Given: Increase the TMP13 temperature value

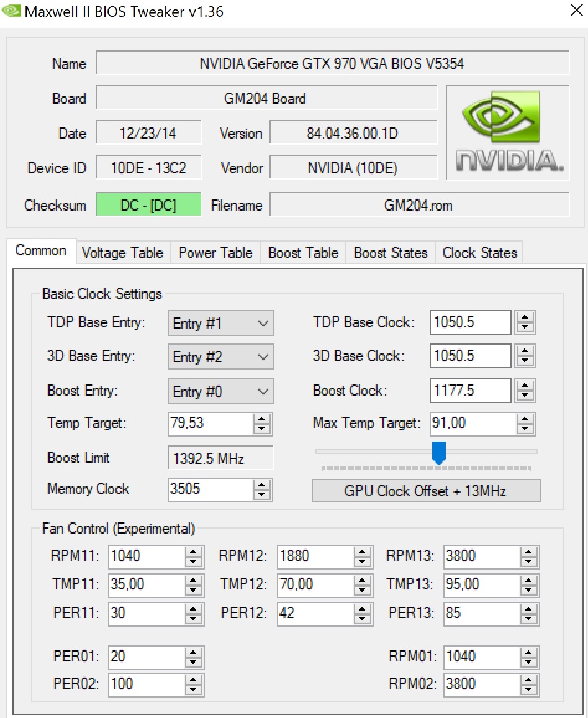Looking at the screenshot, I should [528, 580].
